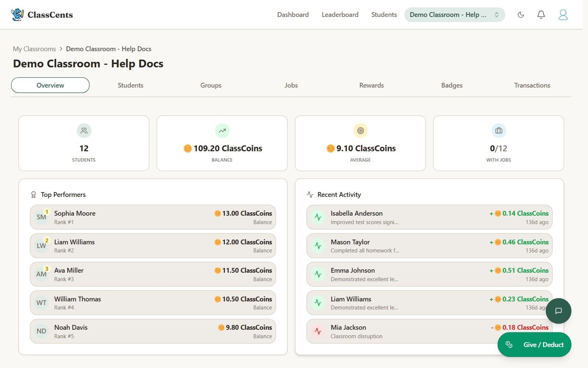
Task: Go to Dashboard in top navigation
Action: pyautogui.click(x=293, y=15)
